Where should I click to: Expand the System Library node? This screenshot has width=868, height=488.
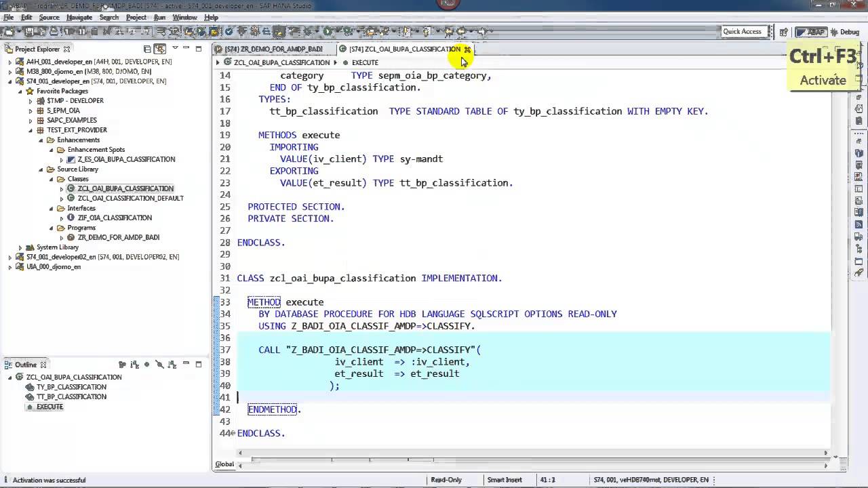(x=20, y=247)
